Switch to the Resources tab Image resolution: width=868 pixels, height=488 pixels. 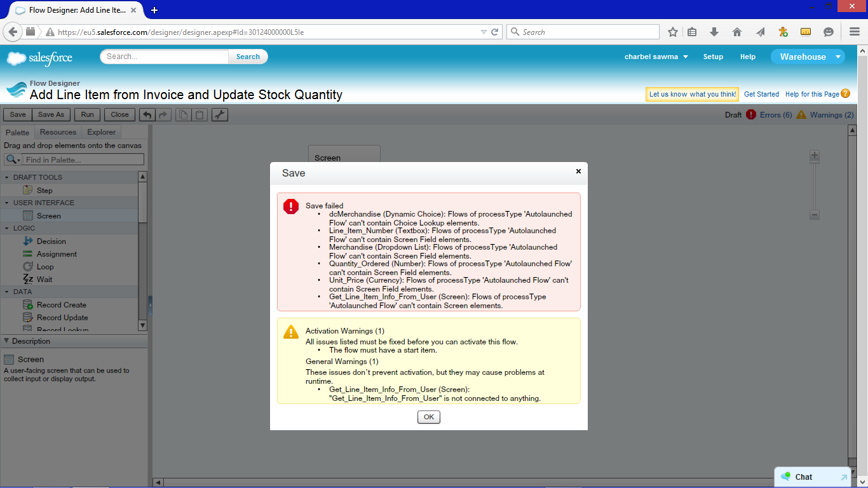click(x=58, y=132)
